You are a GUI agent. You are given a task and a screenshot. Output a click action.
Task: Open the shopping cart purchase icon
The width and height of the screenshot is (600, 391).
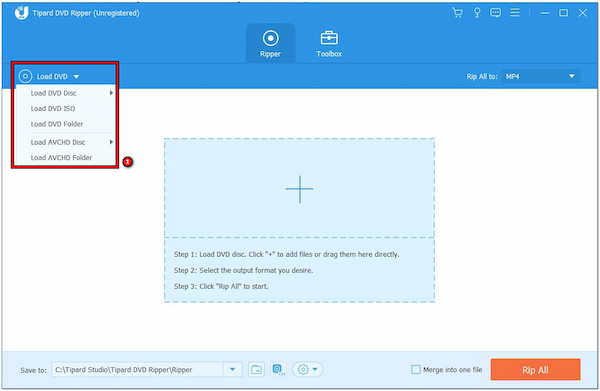pyautogui.click(x=457, y=13)
